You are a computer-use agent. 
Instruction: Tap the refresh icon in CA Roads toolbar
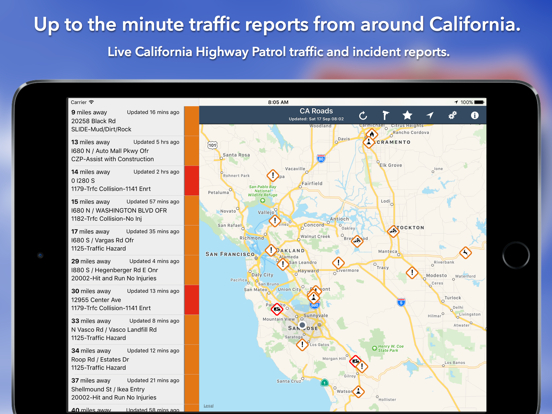click(x=363, y=115)
